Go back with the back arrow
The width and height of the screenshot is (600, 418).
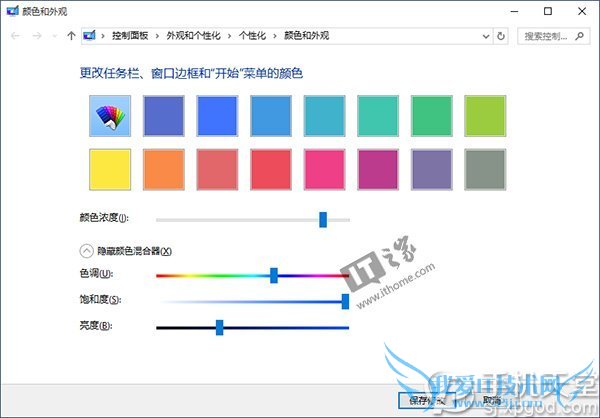click(15, 36)
